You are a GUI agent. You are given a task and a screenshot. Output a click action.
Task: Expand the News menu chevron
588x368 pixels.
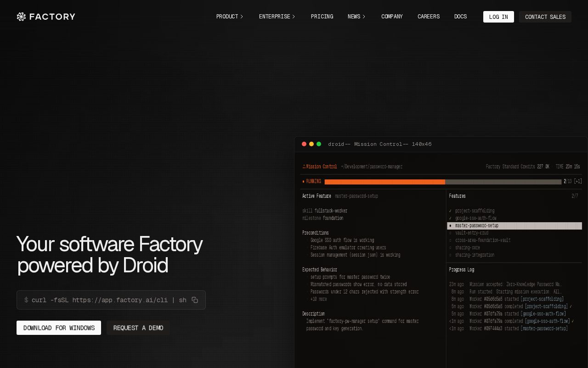[x=364, y=17]
